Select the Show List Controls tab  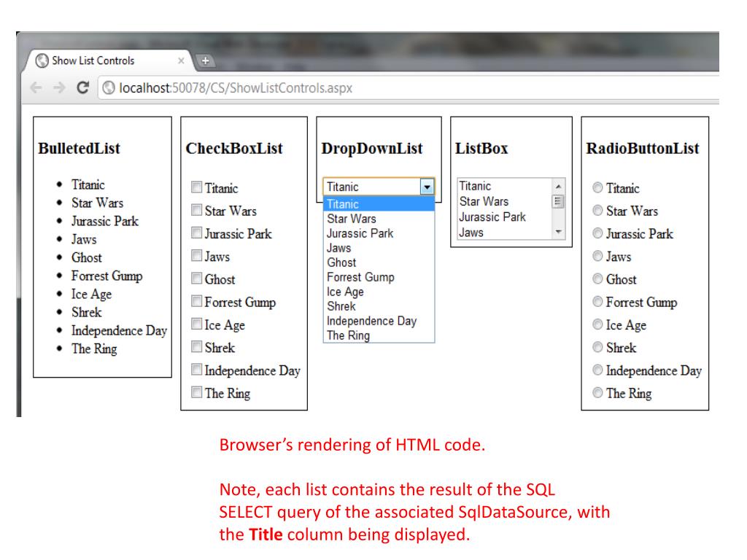[x=107, y=61]
